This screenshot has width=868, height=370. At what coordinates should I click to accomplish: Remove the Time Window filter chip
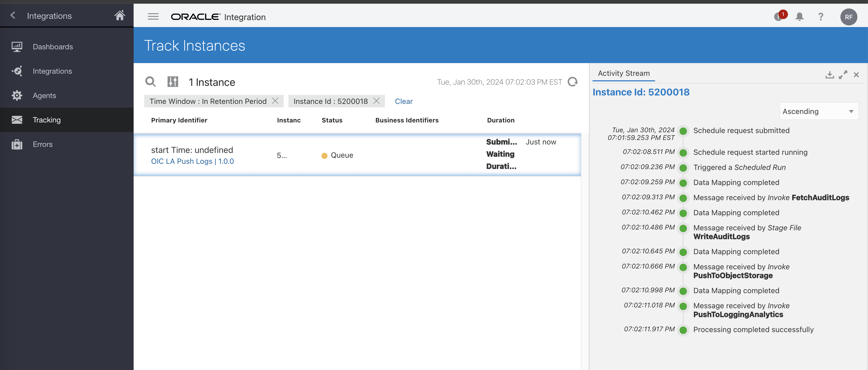pyautogui.click(x=275, y=101)
